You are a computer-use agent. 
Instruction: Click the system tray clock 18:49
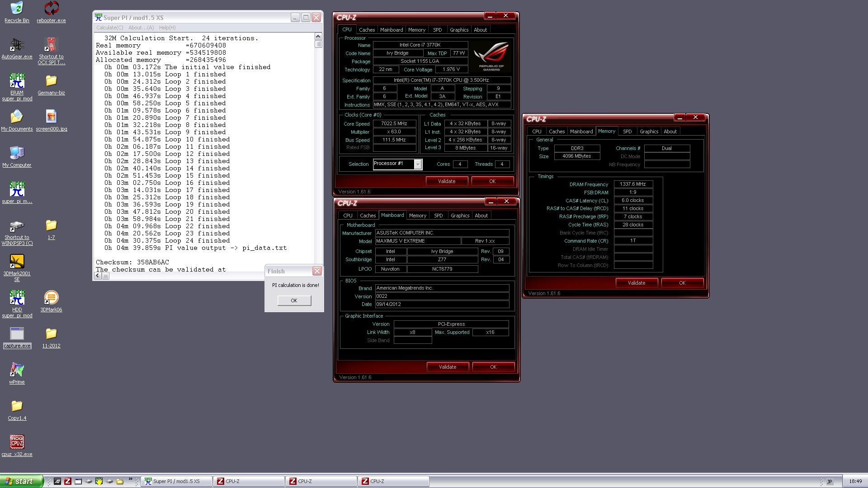click(x=855, y=482)
